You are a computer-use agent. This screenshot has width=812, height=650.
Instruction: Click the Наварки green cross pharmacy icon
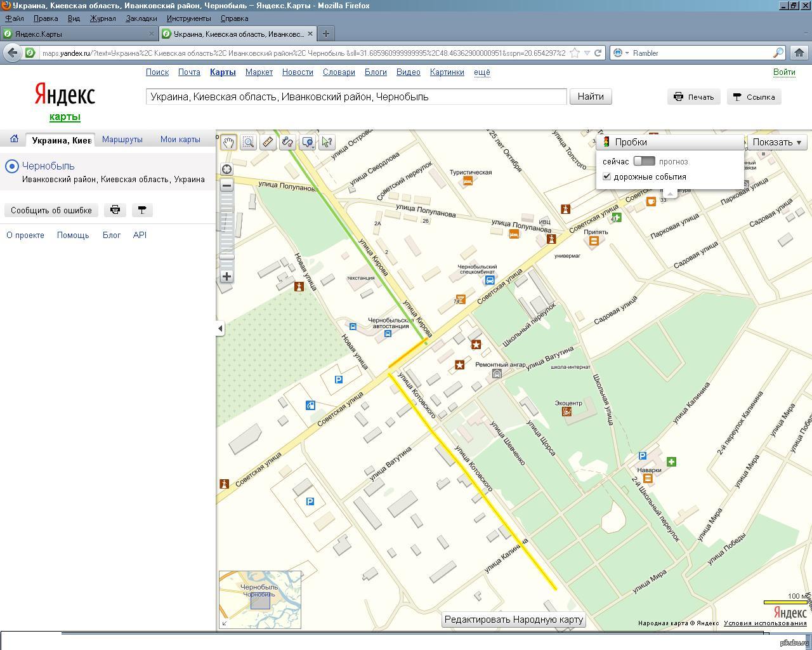pos(672,461)
